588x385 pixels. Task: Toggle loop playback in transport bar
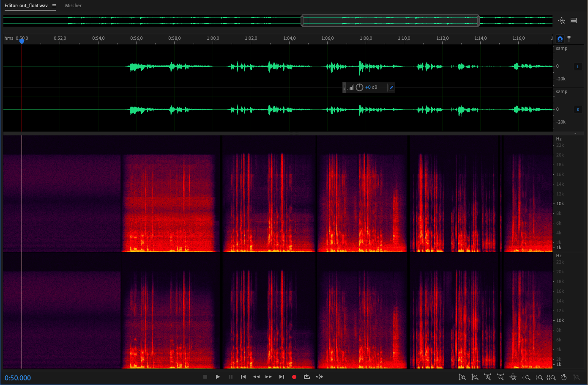tap(307, 377)
